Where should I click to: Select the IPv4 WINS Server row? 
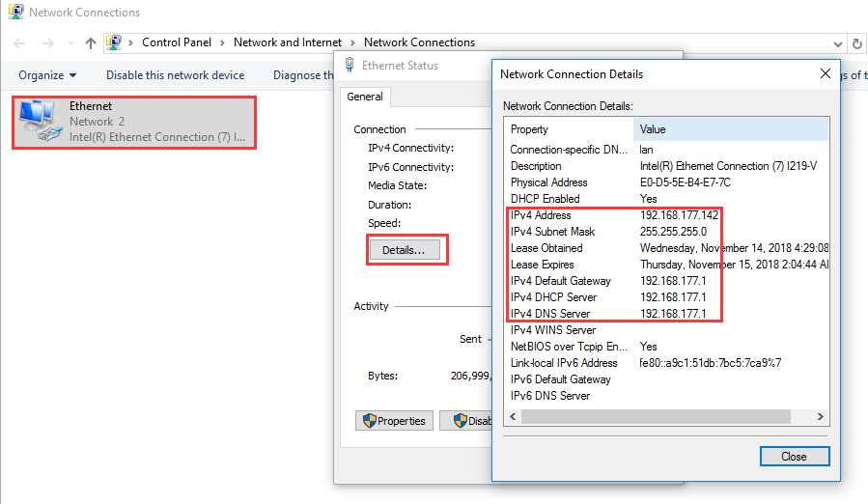(x=666, y=330)
